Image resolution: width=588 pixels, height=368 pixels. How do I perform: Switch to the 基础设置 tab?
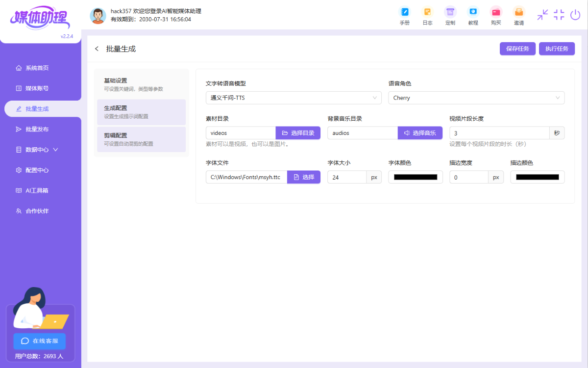[141, 84]
